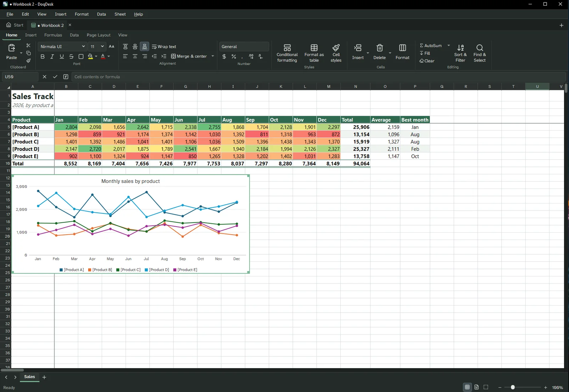Click the Paste clipboard icon

coord(11,48)
